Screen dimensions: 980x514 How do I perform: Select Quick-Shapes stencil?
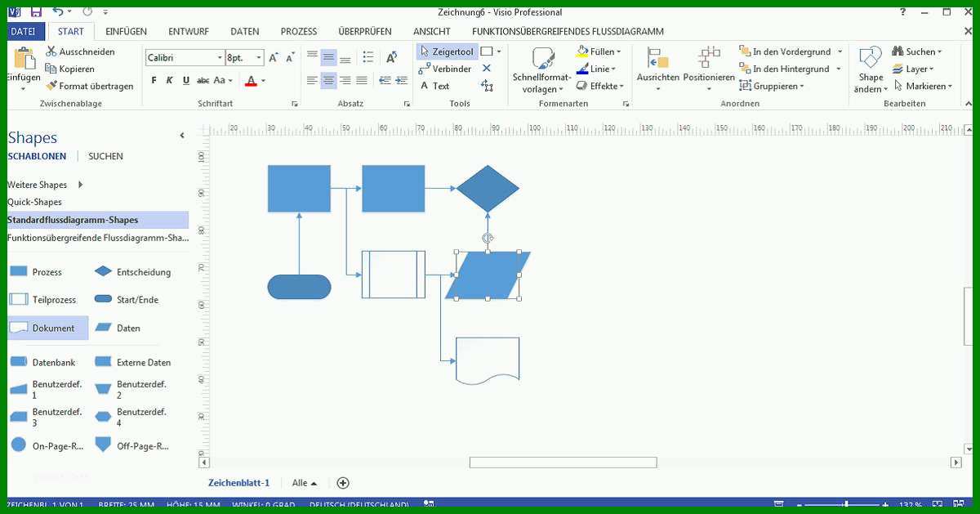[34, 202]
